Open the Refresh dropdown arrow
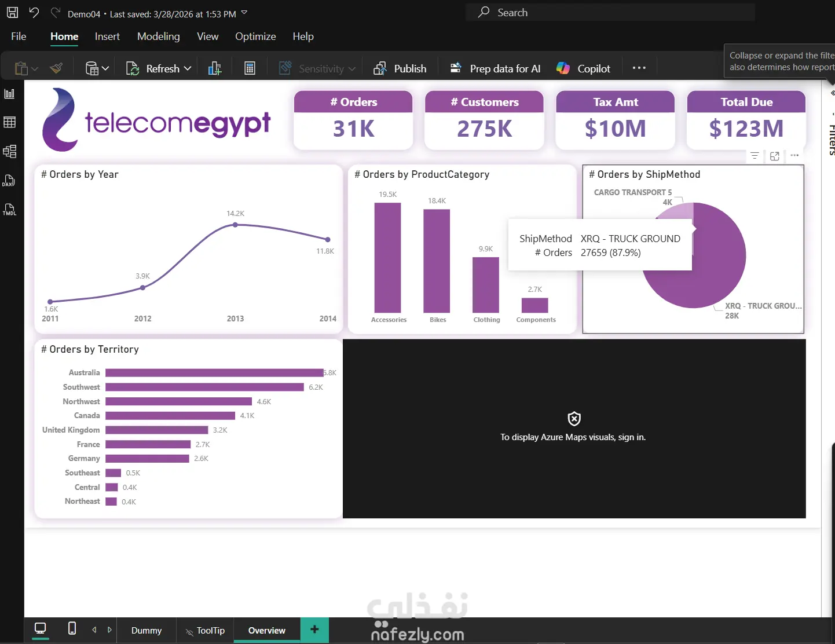Screen dimensions: 835x644 pyautogui.click(x=188, y=68)
